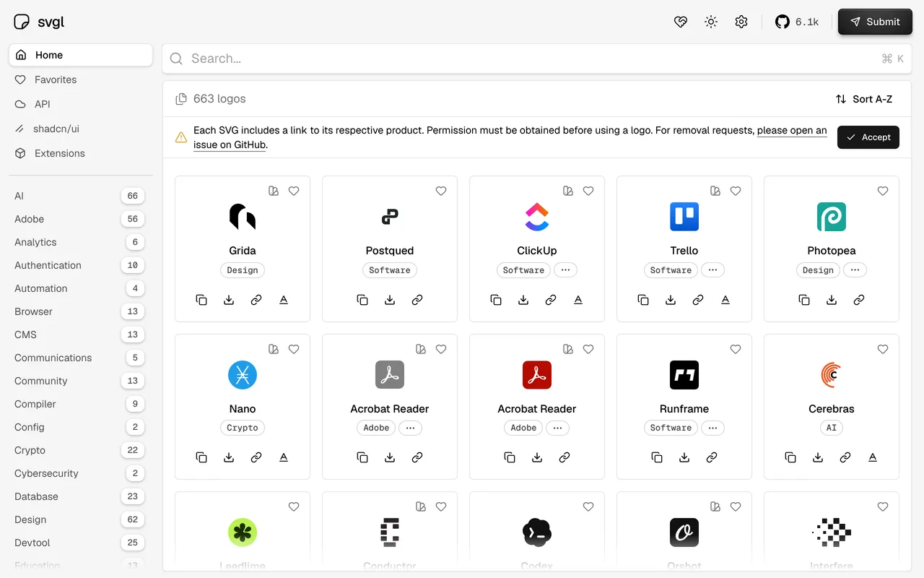Favorite the Photopea logo

(883, 191)
